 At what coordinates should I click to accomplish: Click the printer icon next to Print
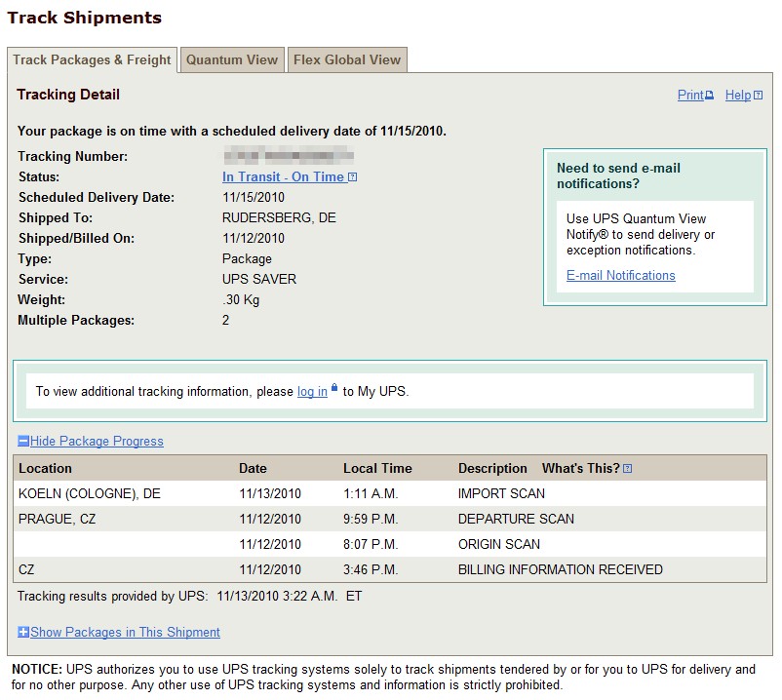pyautogui.click(x=709, y=95)
